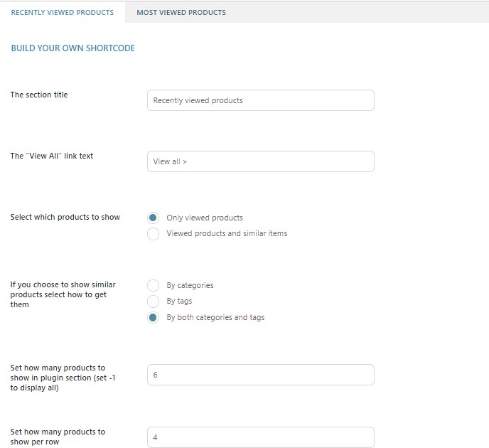The image size is (489, 448).
Task: Focus the products per row number field
Action: (x=260, y=437)
